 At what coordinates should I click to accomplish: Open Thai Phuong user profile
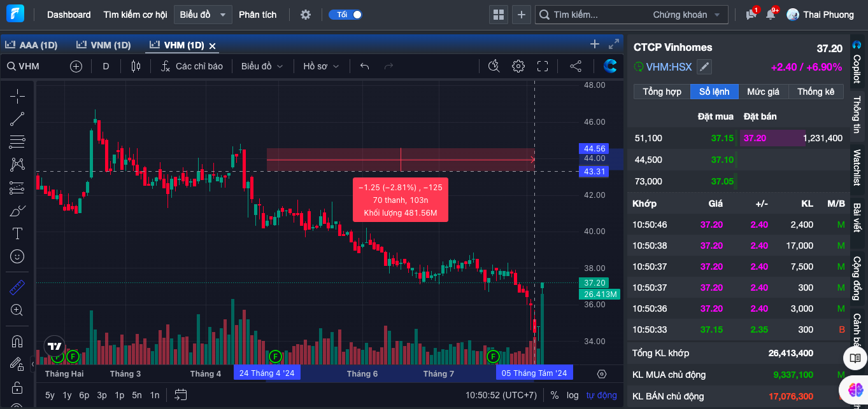820,15
